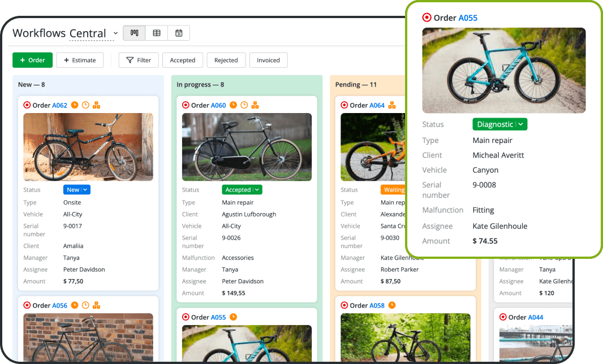Open order link A044

tap(536, 317)
